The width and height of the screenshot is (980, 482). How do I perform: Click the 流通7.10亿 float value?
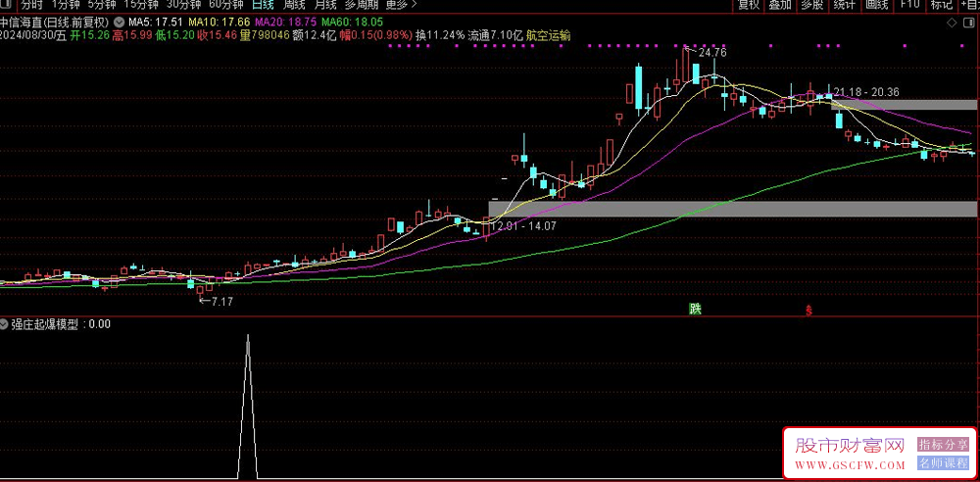point(496,35)
